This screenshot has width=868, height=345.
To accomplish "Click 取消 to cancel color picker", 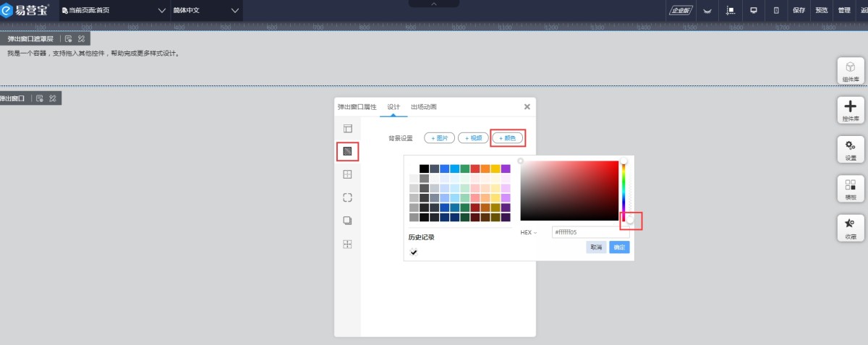I will click(596, 247).
